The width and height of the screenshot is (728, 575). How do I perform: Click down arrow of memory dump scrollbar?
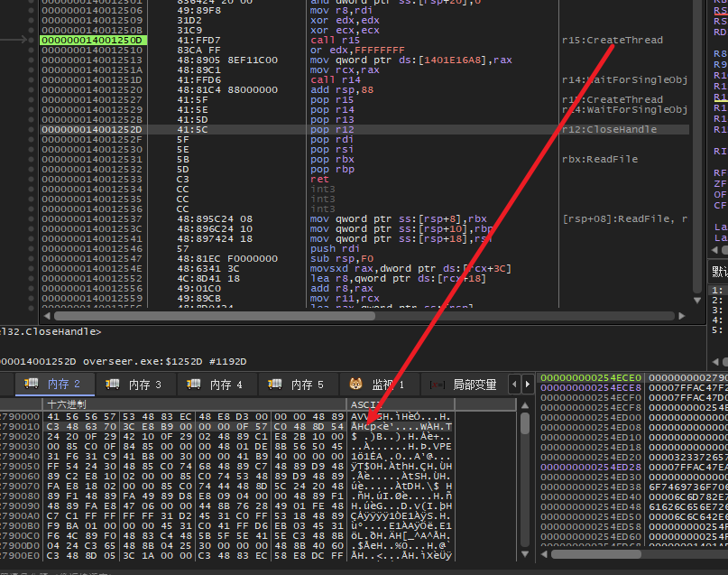(x=525, y=554)
